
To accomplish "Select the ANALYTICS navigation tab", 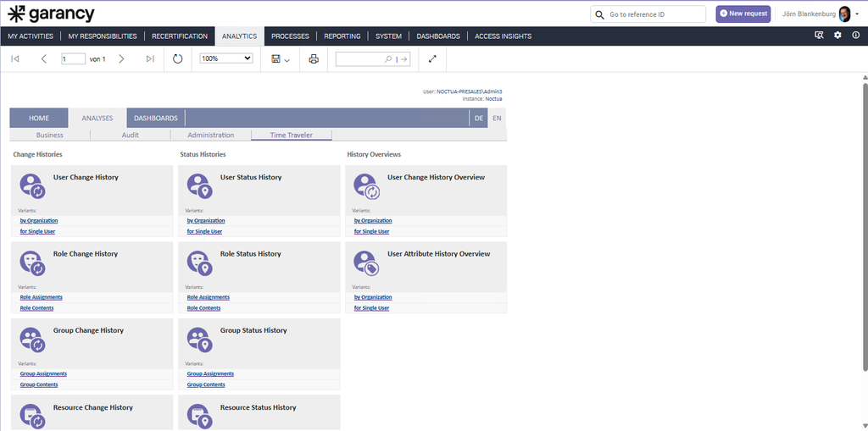I will (240, 36).
